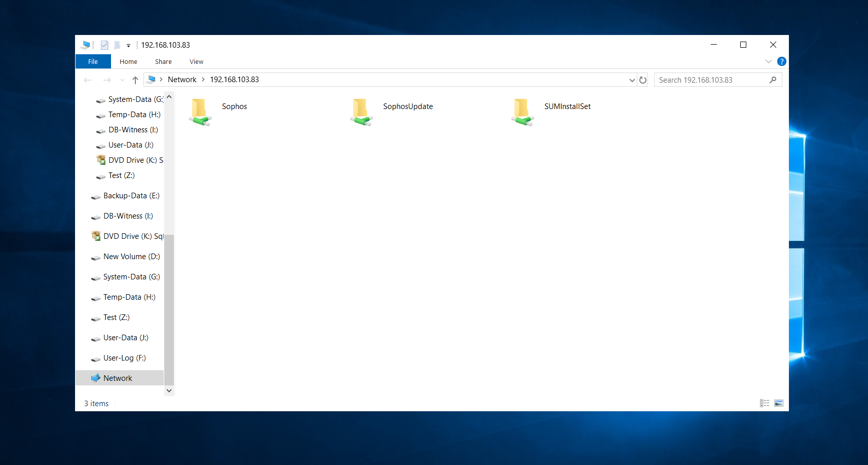
Task: Select lower Test (Z:) entry
Action: coord(111,317)
